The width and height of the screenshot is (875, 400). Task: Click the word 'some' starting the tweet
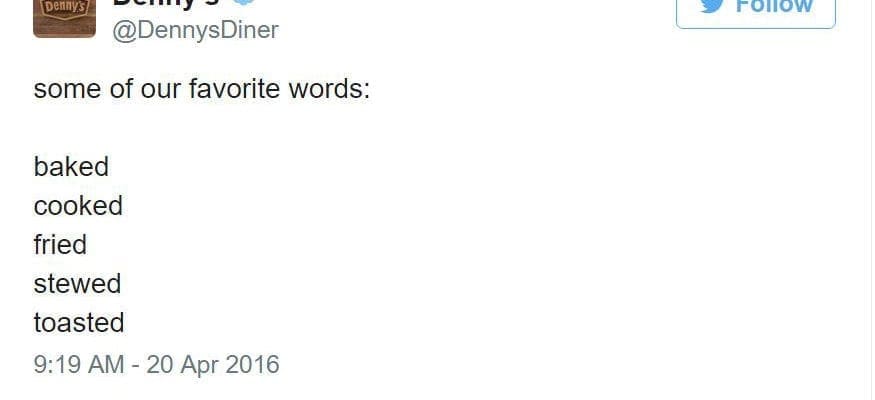(67, 90)
